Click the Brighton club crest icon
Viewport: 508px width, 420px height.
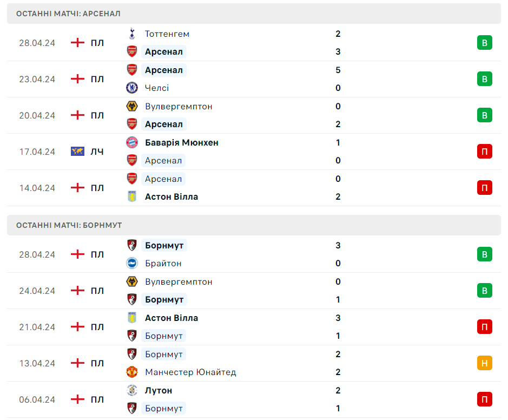[132, 263]
